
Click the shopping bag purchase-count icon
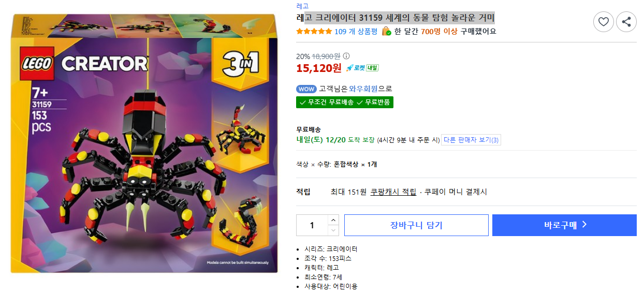point(386,31)
